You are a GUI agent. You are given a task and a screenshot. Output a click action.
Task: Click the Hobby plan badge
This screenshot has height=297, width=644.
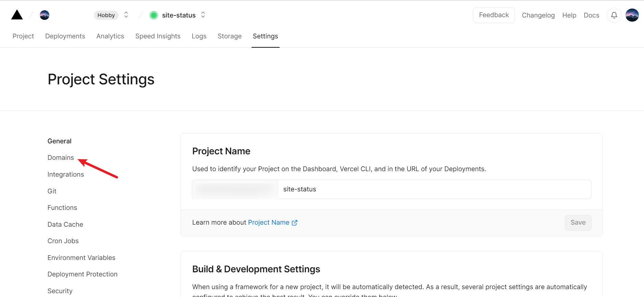pyautogui.click(x=106, y=15)
